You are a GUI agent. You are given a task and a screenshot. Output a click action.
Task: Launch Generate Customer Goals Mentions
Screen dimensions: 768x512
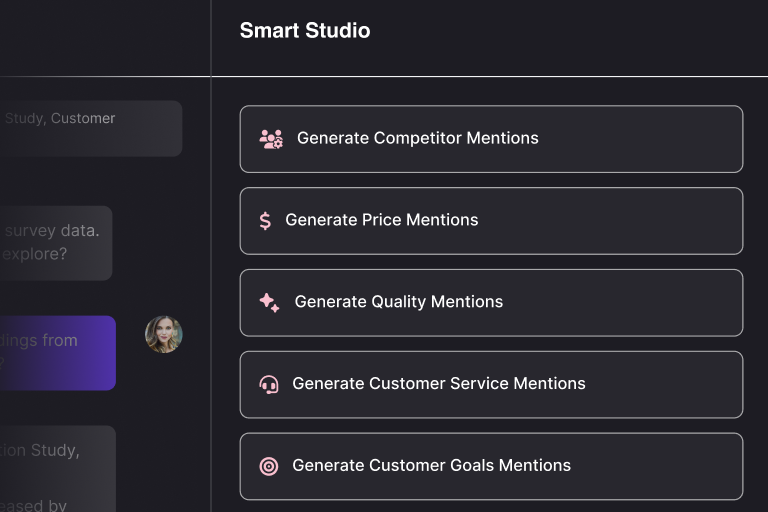tap(491, 466)
